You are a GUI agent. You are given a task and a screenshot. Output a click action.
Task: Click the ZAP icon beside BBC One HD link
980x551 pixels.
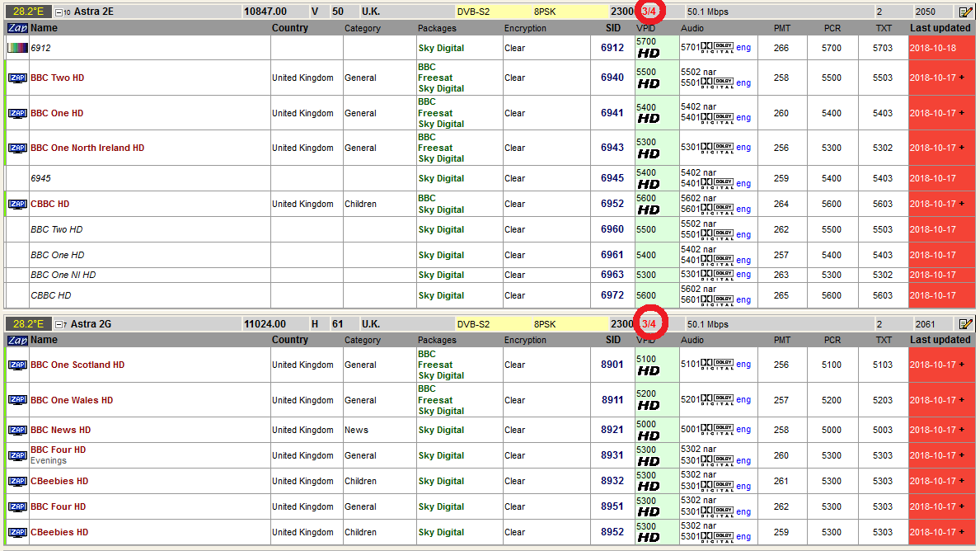[x=17, y=113]
